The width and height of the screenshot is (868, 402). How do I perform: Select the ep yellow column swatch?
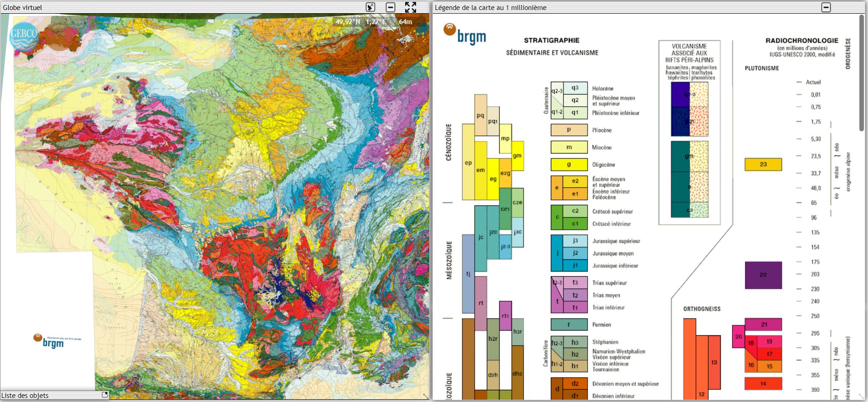468,162
